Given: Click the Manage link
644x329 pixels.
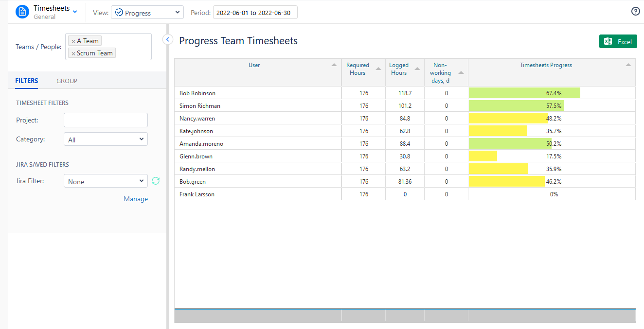Looking at the screenshot, I should (x=136, y=199).
